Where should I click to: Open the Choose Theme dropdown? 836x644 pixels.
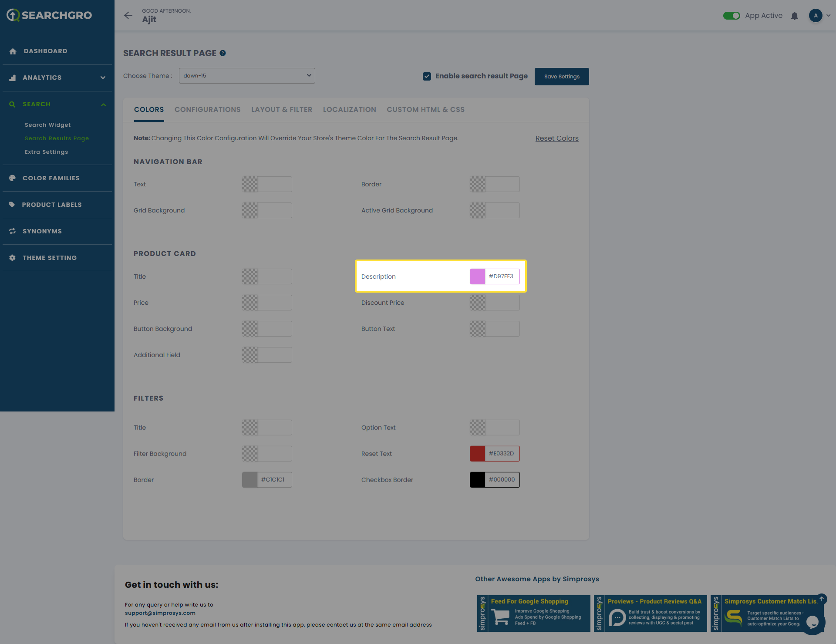pyautogui.click(x=247, y=76)
